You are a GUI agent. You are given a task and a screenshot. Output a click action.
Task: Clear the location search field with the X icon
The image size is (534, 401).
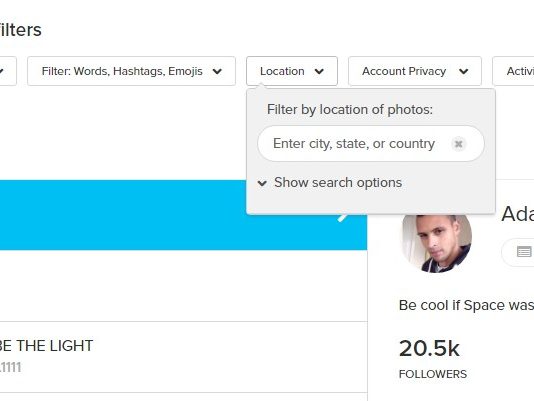[458, 143]
